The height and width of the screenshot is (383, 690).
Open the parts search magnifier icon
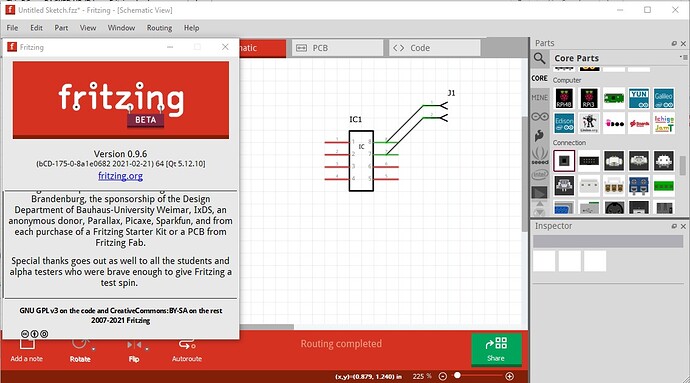pyautogui.click(x=540, y=59)
